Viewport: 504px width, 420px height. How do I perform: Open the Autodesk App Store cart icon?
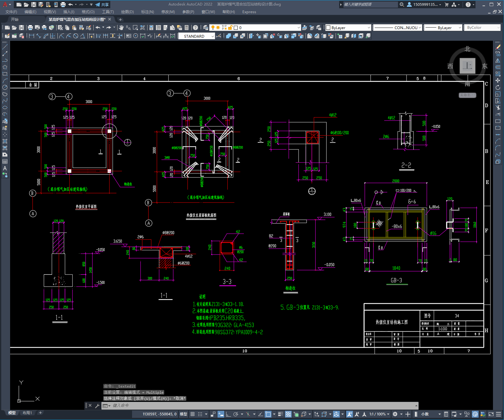coord(446,5)
